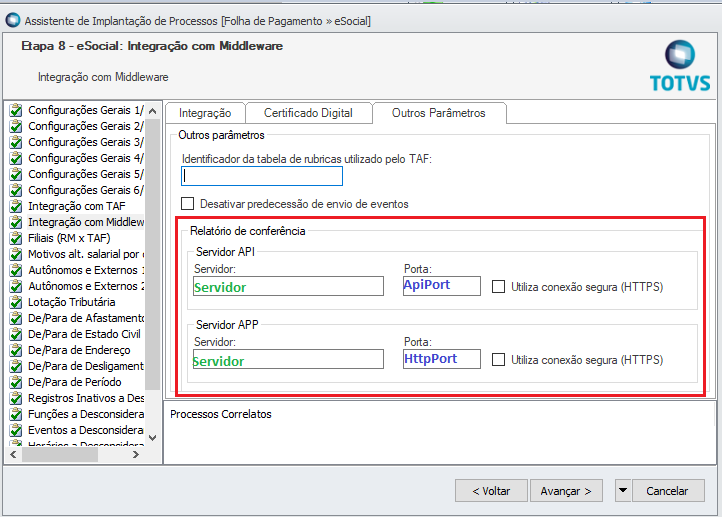Image resolution: width=722 pixels, height=517 pixels.
Task: Click the Servidor APP server field
Action: click(x=288, y=359)
